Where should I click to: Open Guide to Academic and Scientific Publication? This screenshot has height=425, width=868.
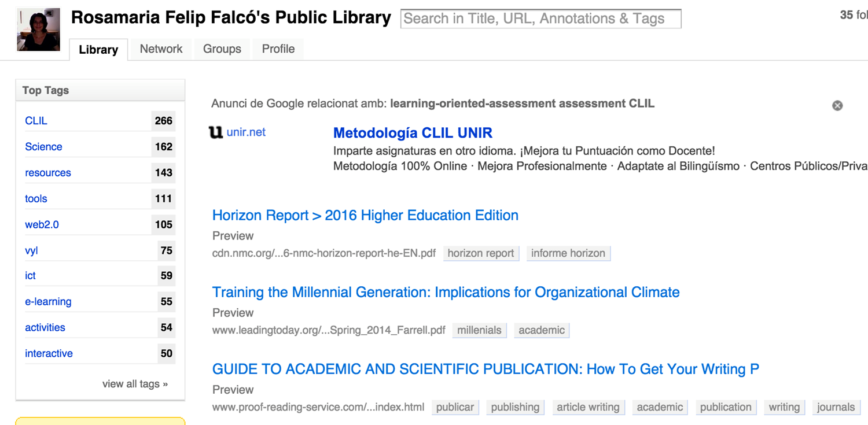click(485, 369)
